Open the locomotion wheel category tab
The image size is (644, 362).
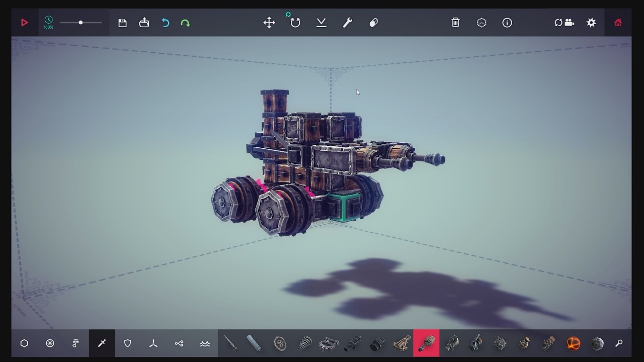tap(50, 343)
